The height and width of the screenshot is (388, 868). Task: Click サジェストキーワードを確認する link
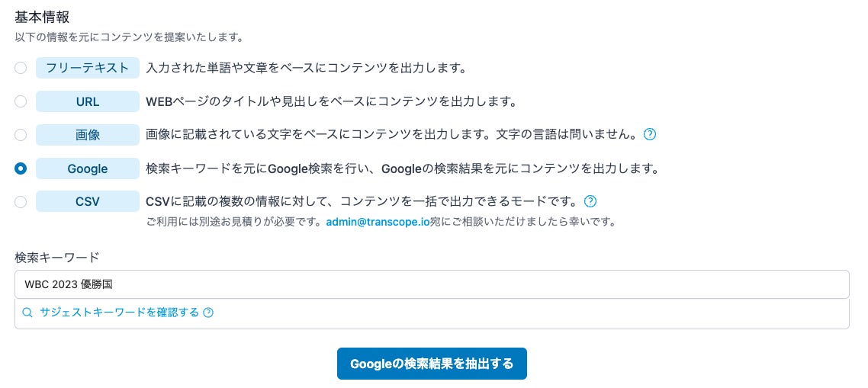119,313
